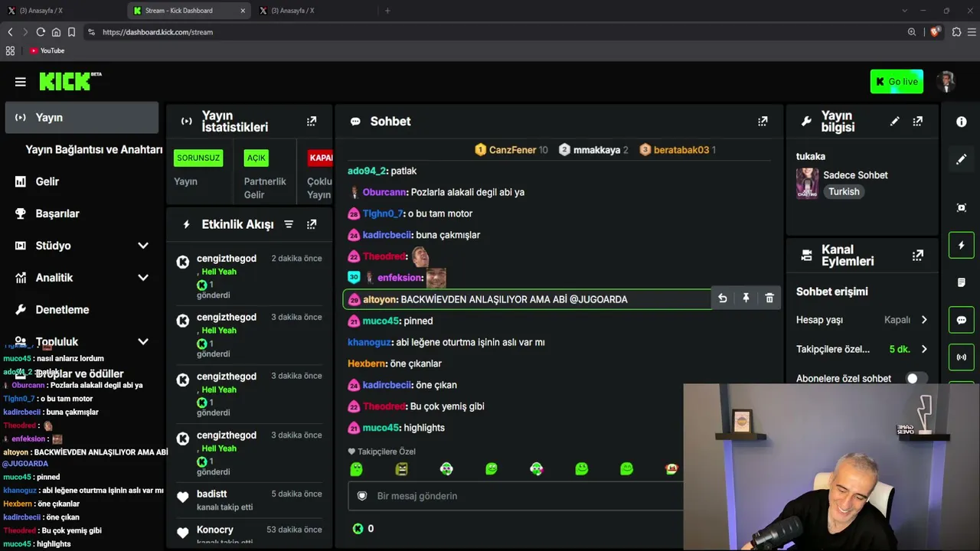Pop out the Kanal Eylemleri panel
The height and width of the screenshot is (551, 980).
(918, 255)
